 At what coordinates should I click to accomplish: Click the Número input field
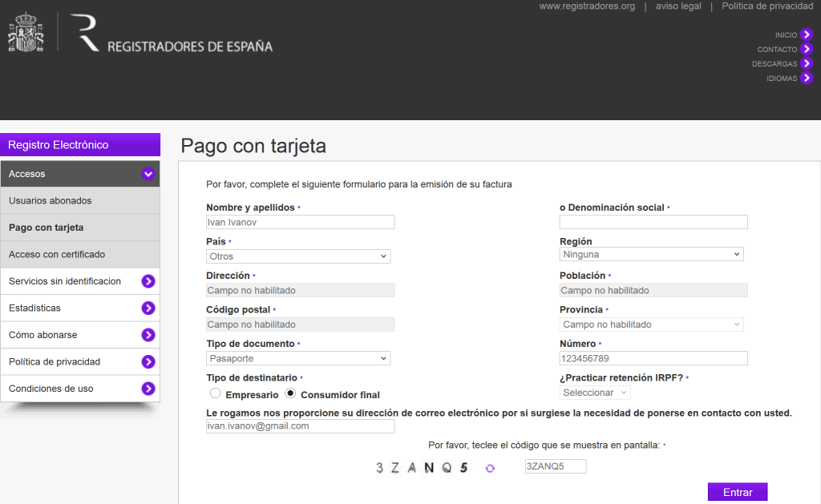click(653, 358)
